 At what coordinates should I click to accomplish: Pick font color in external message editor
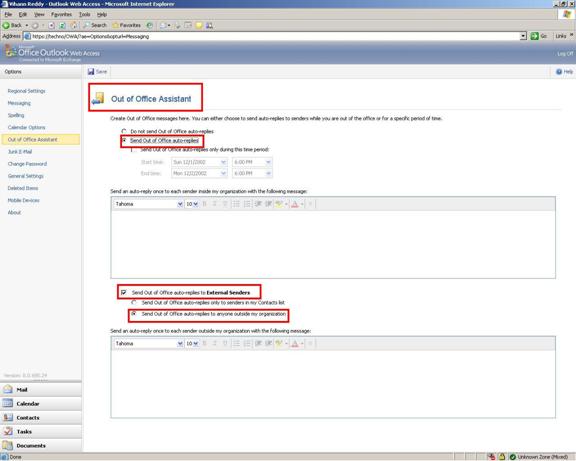(296, 343)
